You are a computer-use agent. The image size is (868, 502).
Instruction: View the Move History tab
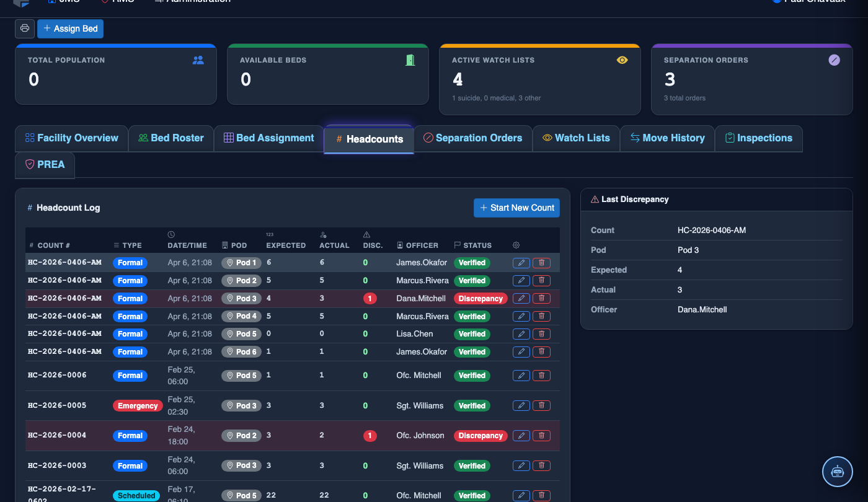[x=667, y=138]
